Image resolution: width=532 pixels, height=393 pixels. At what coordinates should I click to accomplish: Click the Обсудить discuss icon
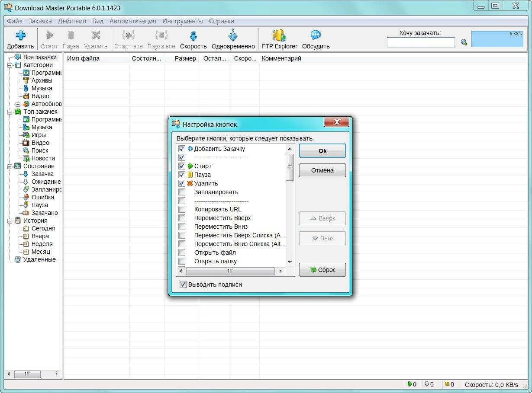coord(316,35)
